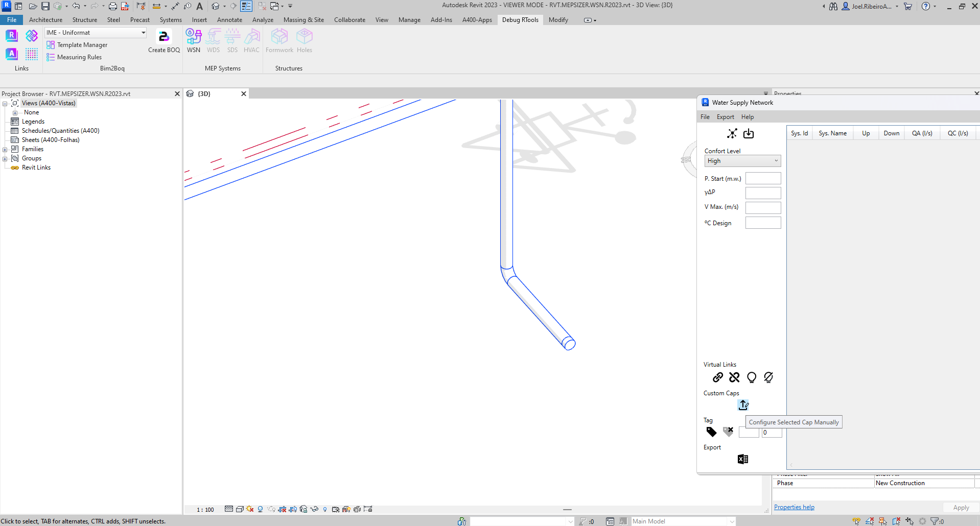Click the interlaced knot icon in Links panel
980x526 pixels.
(32, 36)
